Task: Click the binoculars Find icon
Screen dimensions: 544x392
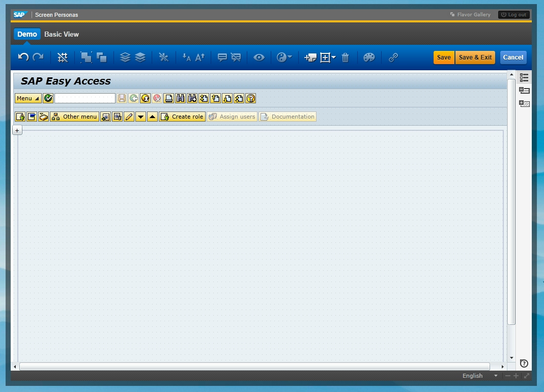Action: pyautogui.click(x=181, y=98)
